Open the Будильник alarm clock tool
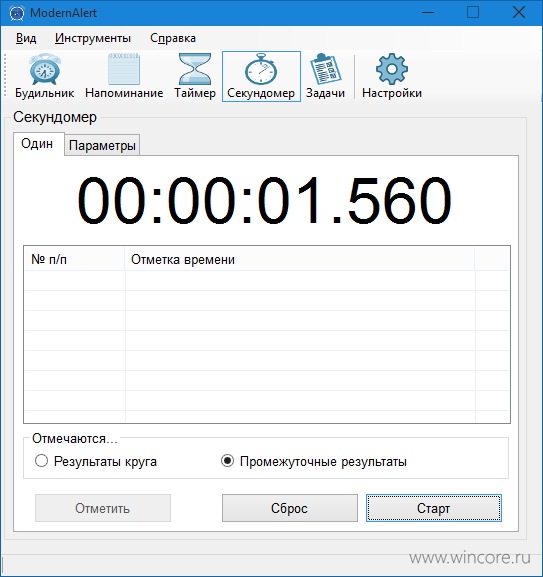Viewport: 543px width, 577px height. pos(45,76)
